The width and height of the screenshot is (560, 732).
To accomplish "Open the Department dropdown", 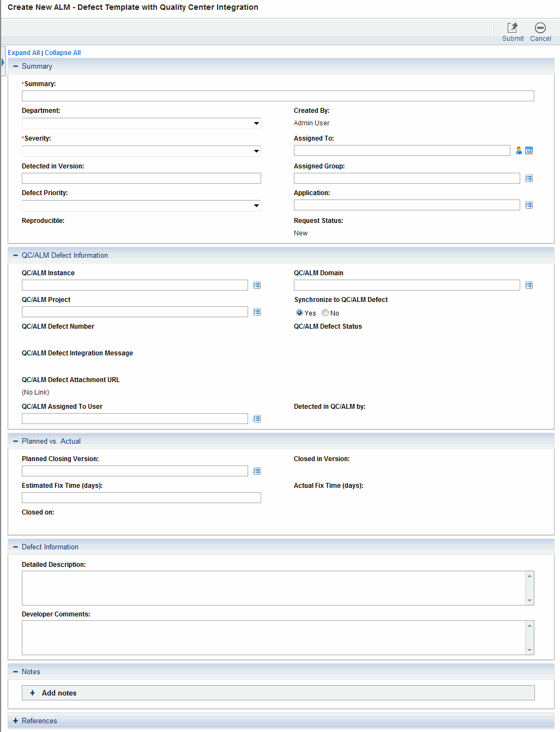I will click(x=256, y=124).
